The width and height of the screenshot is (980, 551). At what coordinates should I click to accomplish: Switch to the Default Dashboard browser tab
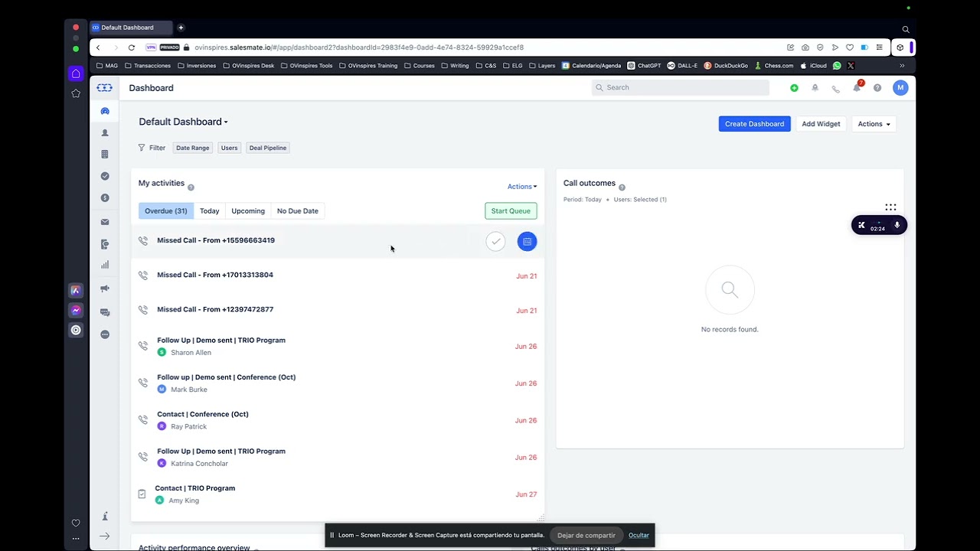pyautogui.click(x=130, y=28)
